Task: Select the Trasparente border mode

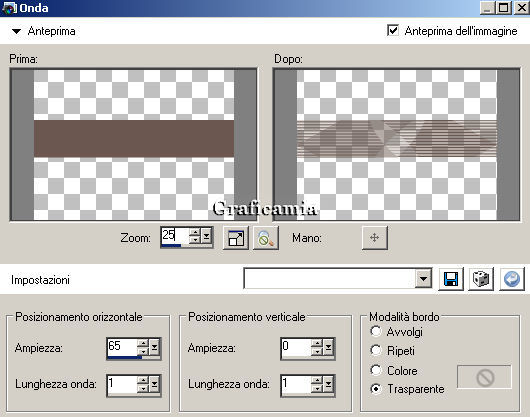Action: (376, 389)
